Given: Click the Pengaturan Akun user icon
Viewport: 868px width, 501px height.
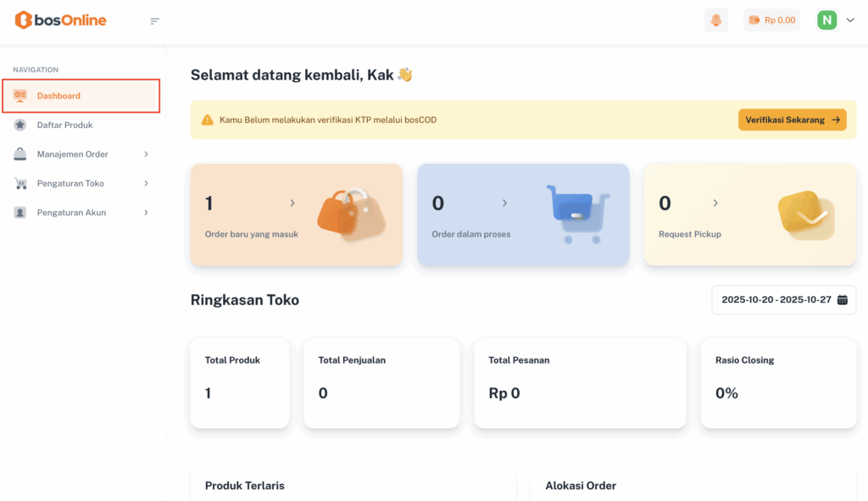Looking at the screenshot, I should (x=20, y=213).
